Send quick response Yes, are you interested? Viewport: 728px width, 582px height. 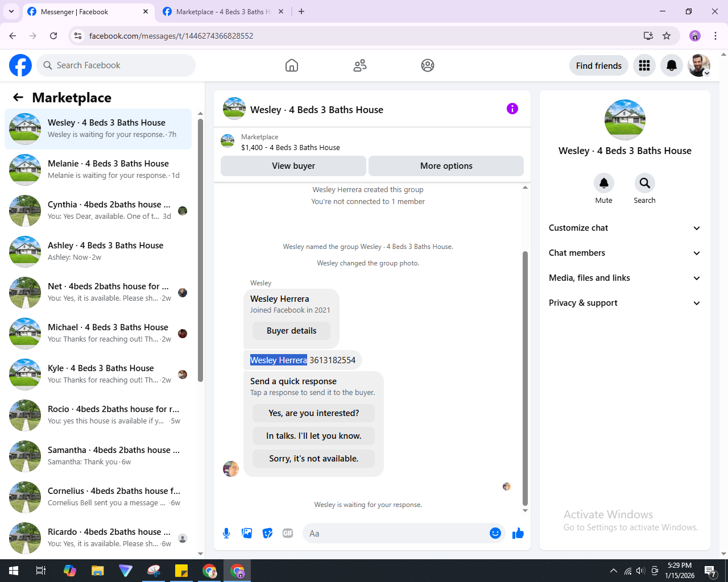[314, 413]
